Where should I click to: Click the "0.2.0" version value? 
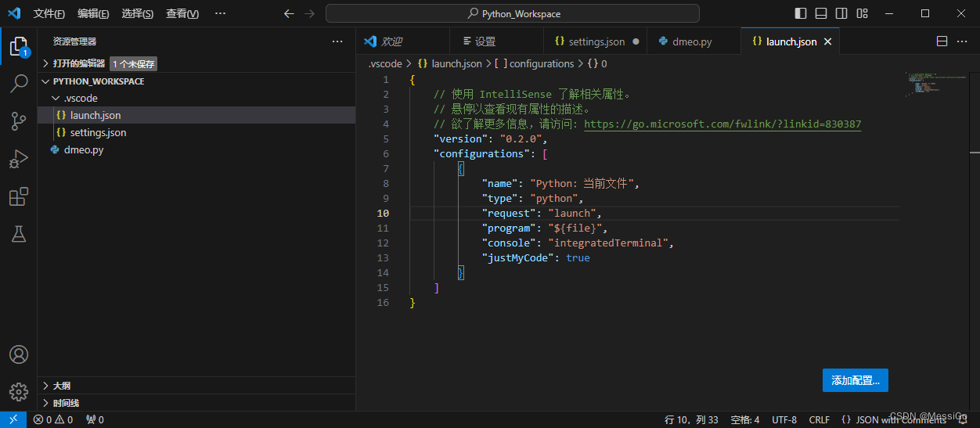pyautogui.click(x=521, y=138)
